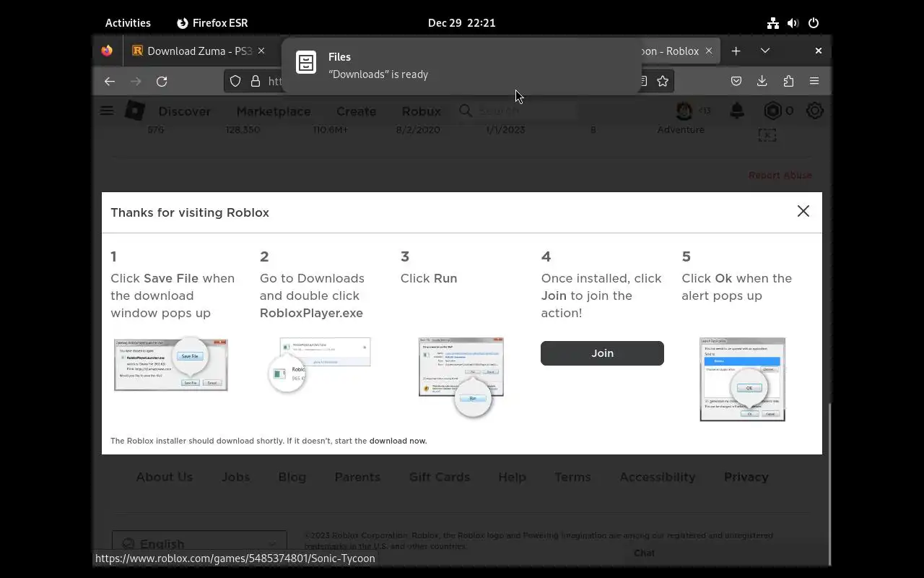Open the Parents footer link
This screenshot has width=924, height=578.
(x=357, y=477)
